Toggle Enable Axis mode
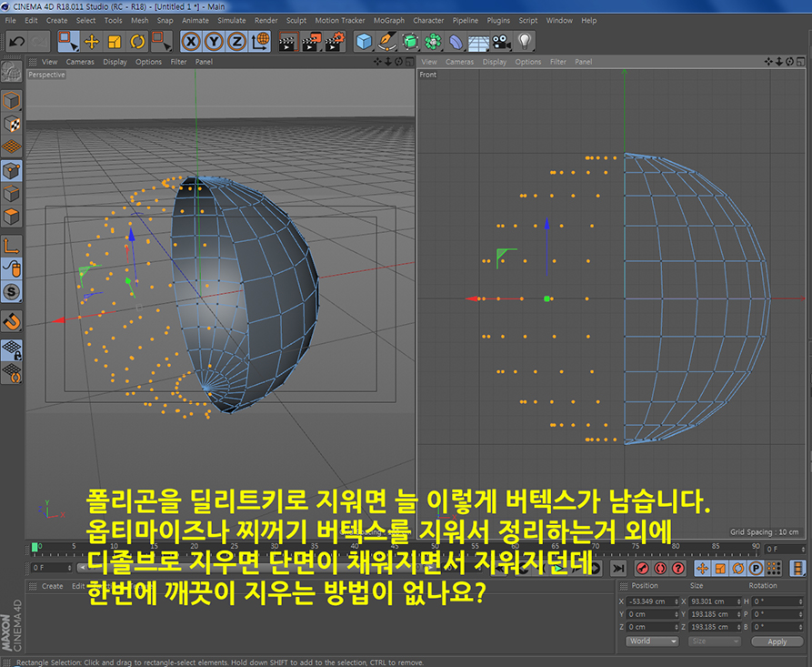 pyautogui.click(x=12, y=246)
